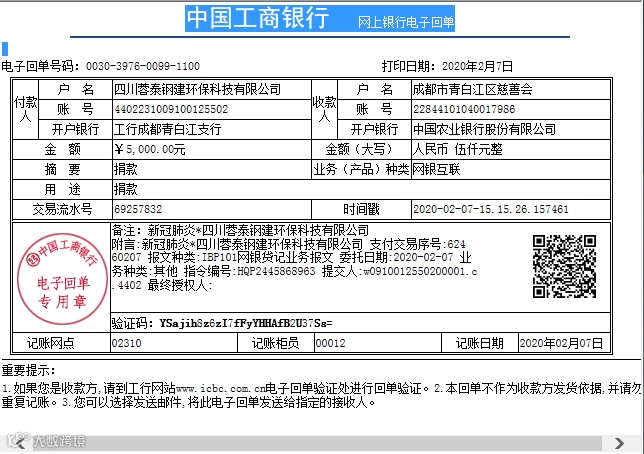Click the 记账柜员 value 00012
Image resolution: width=644 pixels, height=454 pixels.
pos(330,343)
